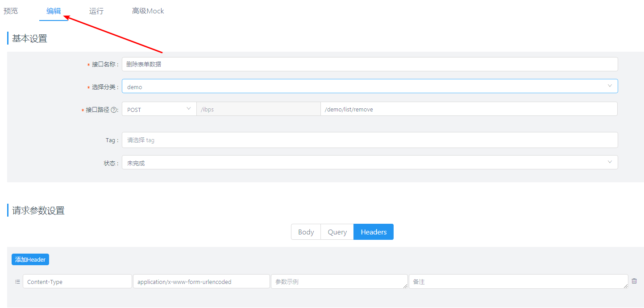Click the application/x-www-form-urlencoded value field
Viewport: 644px width, 308px height.
point(201,282)
